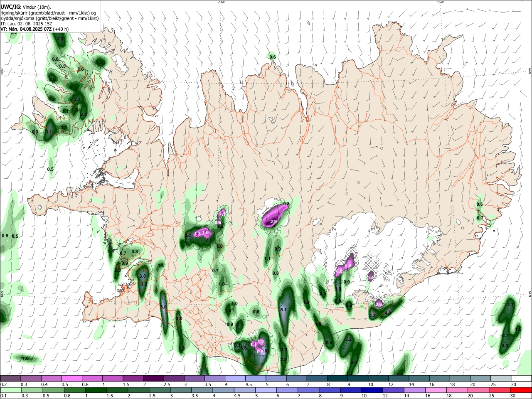The image size is (532, 399).
Task: Click the 2.4 precipitation value on the map
Action: pos(329,342)
